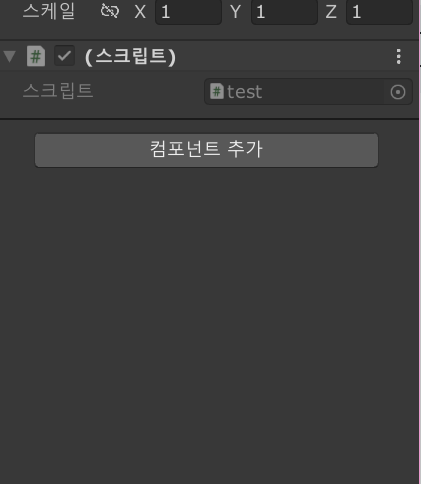421x484 pixels.
Task: Open the object picker circle for test script
Action: (398, 92)
